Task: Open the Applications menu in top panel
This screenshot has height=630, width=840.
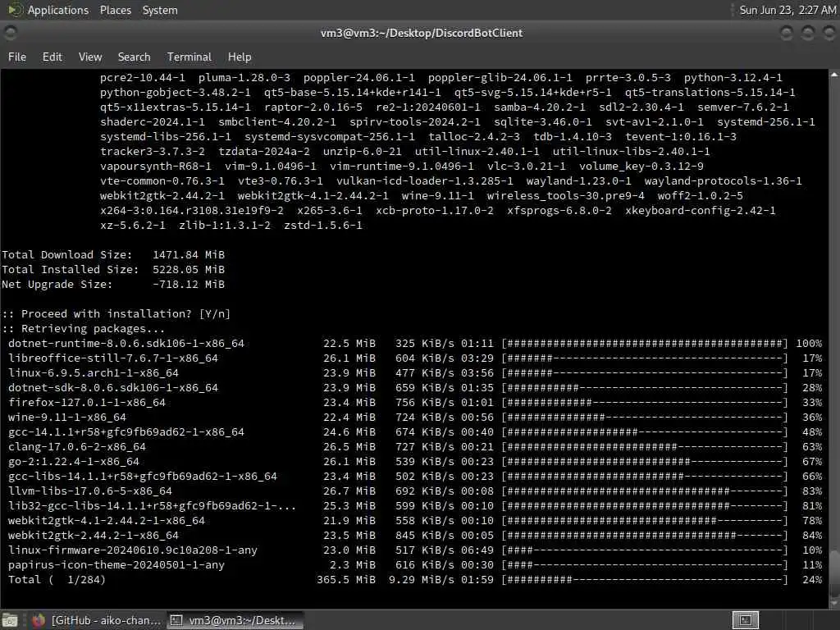Action: coord(58,10)
